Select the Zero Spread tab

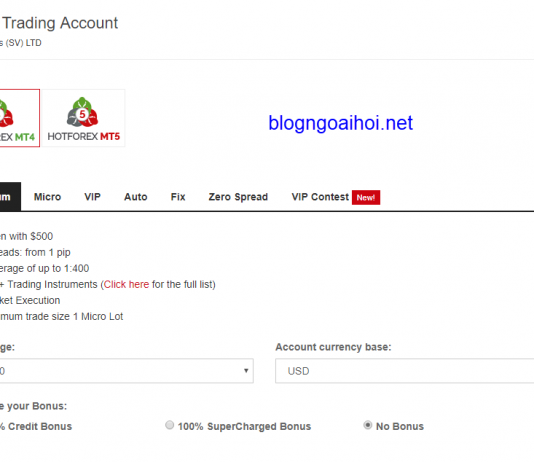238,197
